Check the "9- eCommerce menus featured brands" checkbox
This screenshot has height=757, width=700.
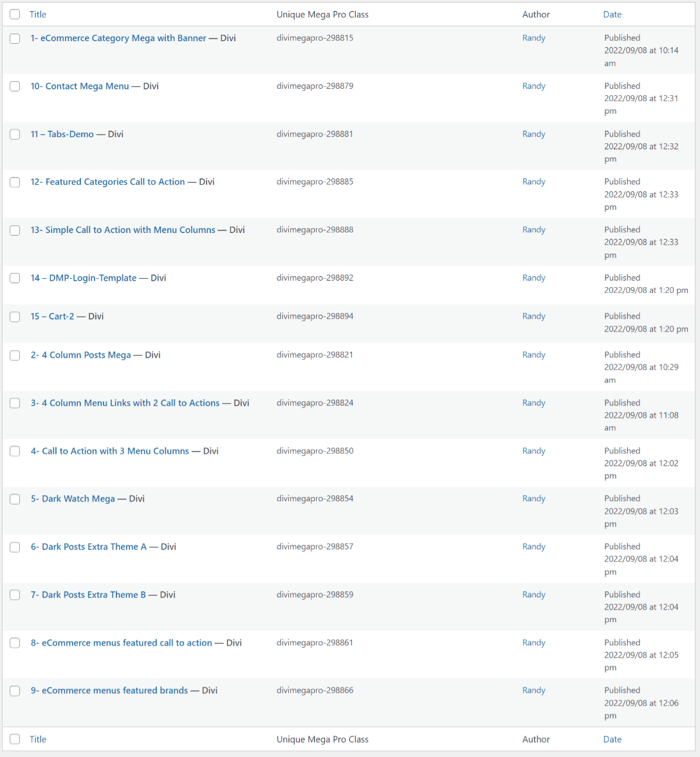click(15, 691)
